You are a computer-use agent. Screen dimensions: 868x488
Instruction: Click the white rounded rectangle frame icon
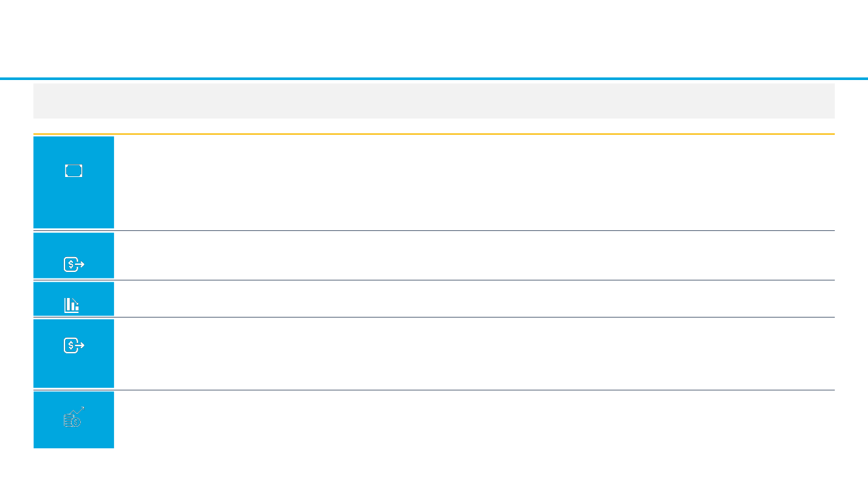pyautogui.click(x=74, y=171)
